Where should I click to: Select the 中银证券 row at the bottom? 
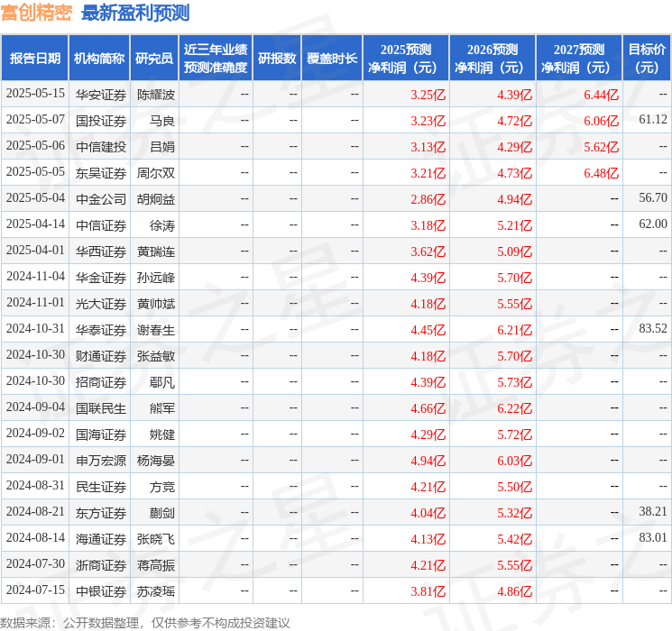pos(100,590)
